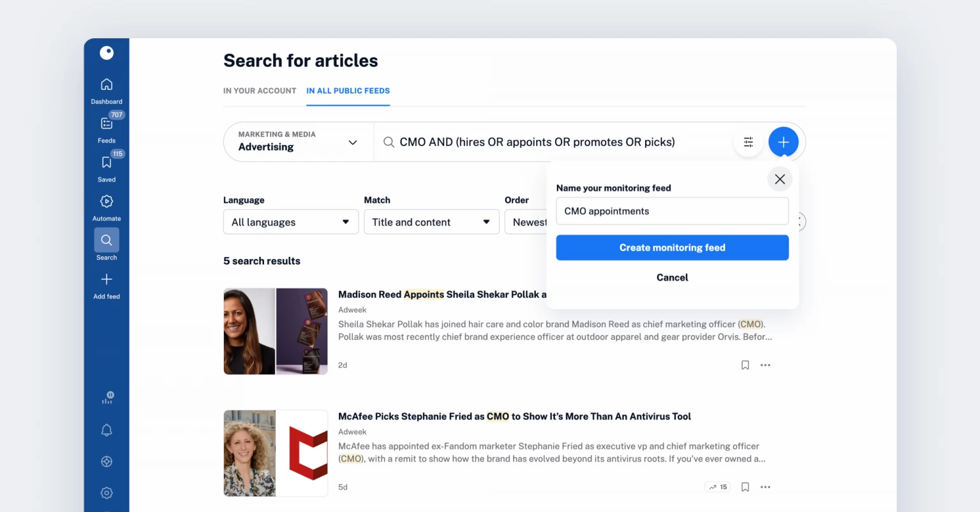This screenshot has width=980, height=512.
Task: Open Saved articles in the sidebar
Action: [106, 166]
